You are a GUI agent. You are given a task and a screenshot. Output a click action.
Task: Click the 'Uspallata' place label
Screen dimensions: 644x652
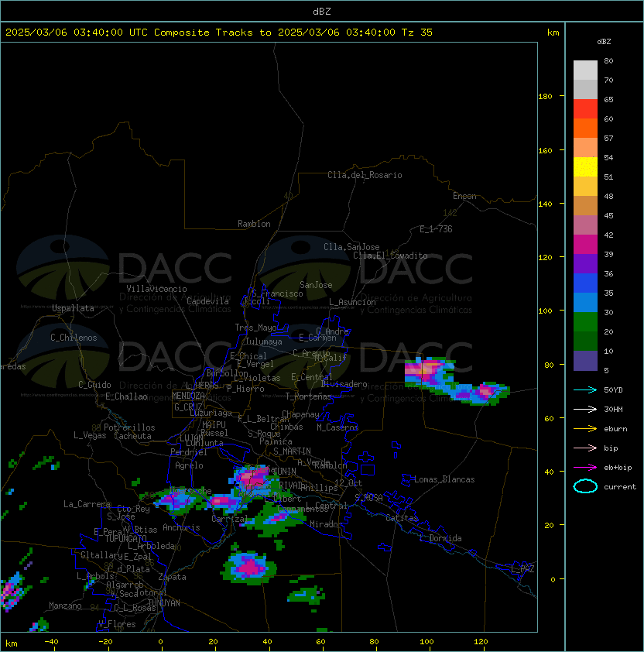[73, 308]
